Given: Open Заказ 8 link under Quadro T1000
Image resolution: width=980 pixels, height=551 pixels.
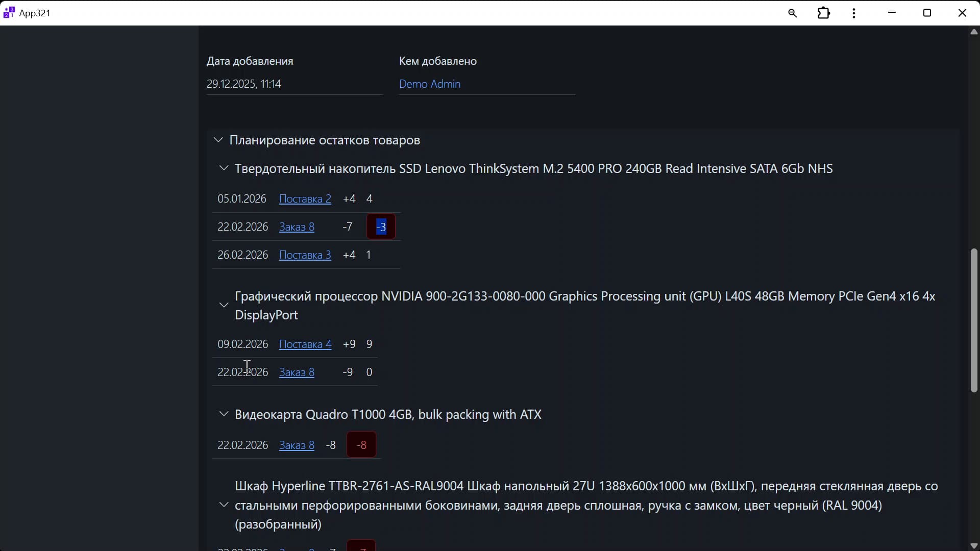Looking at the screenshot, I should click(297, 445).
